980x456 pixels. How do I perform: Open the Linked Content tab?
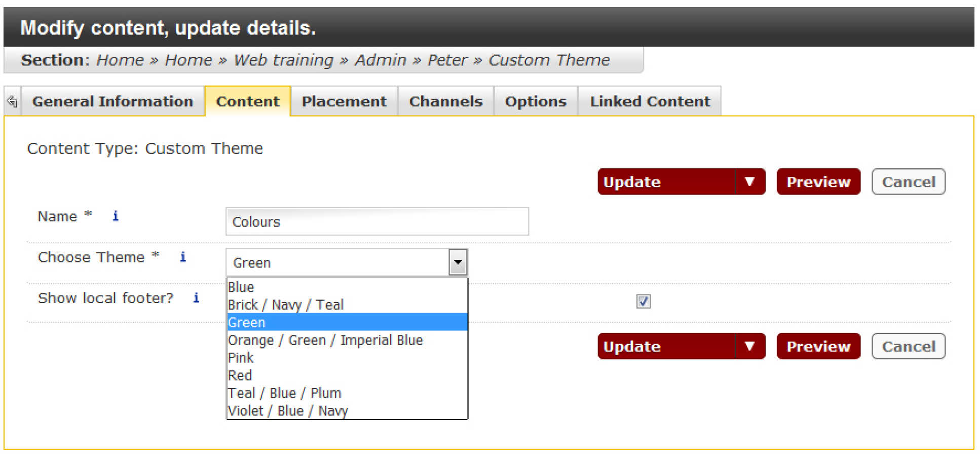click(650, 101)
